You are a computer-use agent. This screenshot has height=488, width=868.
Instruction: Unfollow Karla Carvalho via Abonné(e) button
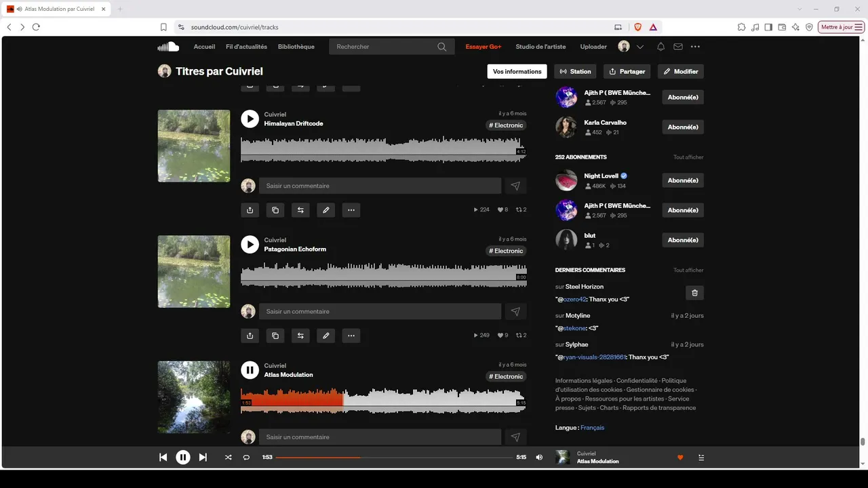pyautogui.click(x=683, y=127)
